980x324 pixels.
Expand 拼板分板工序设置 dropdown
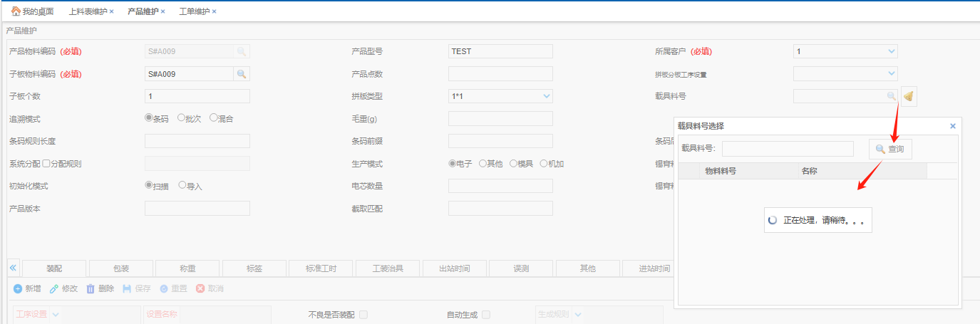pos(892,73)
